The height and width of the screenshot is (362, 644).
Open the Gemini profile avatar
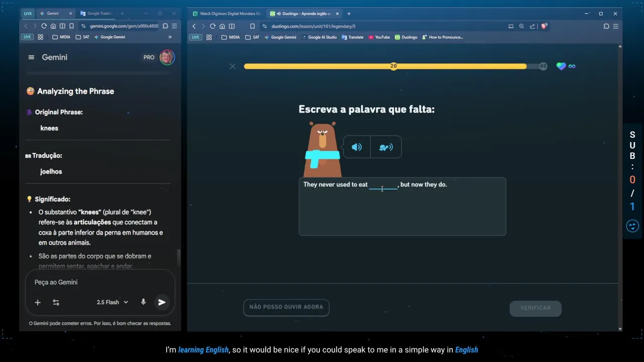pos(167,57)
